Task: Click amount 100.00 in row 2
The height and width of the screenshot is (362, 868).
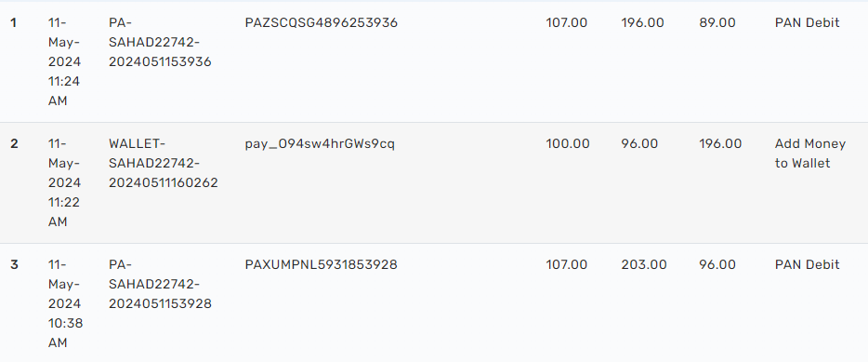Action: [x=568, y=143]
